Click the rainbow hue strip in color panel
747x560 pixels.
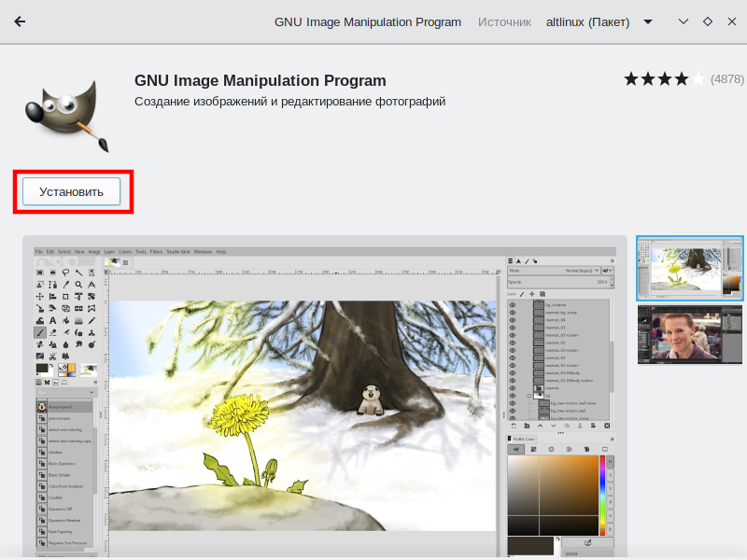click(x=611, y=483)
